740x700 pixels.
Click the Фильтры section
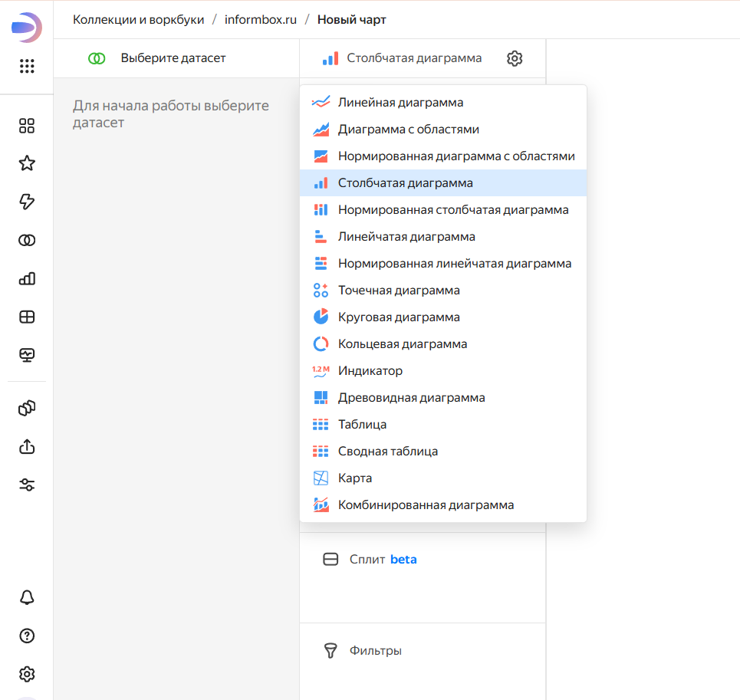click(x=375, y=651)
